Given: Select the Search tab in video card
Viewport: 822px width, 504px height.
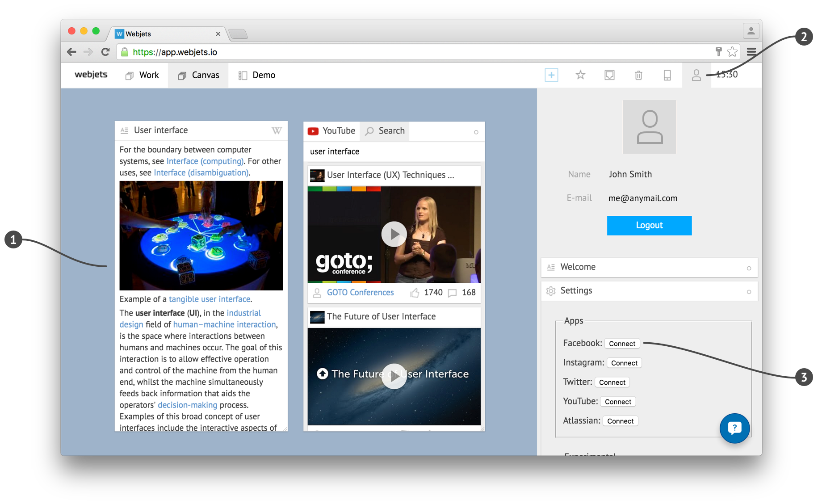Looking at the screenshot, I should (x=385, y=131).
